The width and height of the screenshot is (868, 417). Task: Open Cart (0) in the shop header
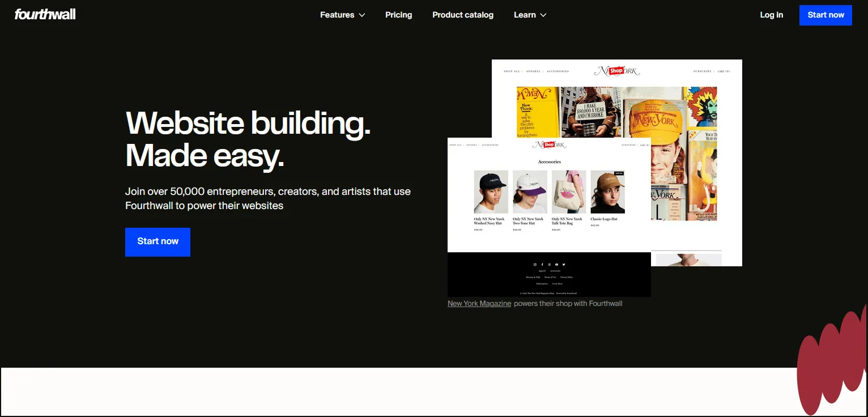click(645, 145)
